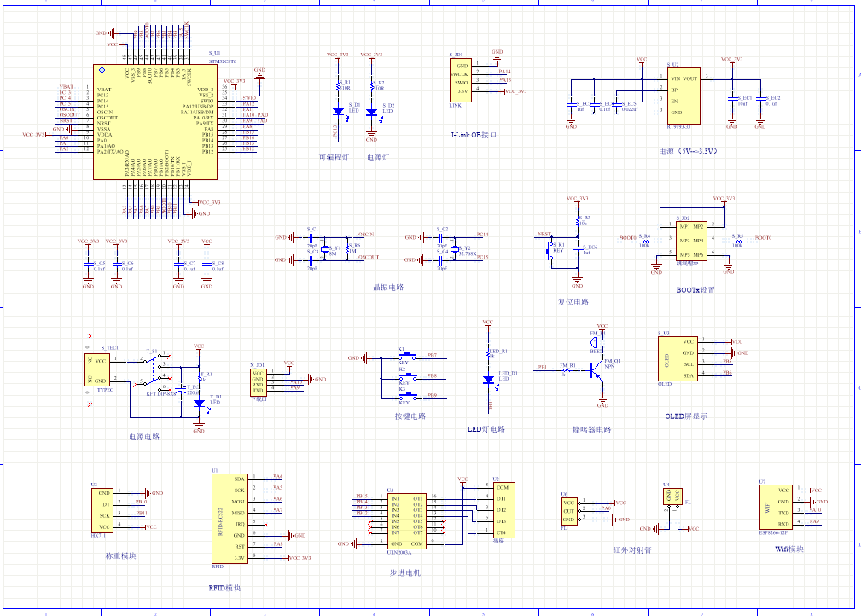Viewport: 861px width, 616px height.
Task: Select the 红外对射管 caption text
Action: [x=632, y=551]
